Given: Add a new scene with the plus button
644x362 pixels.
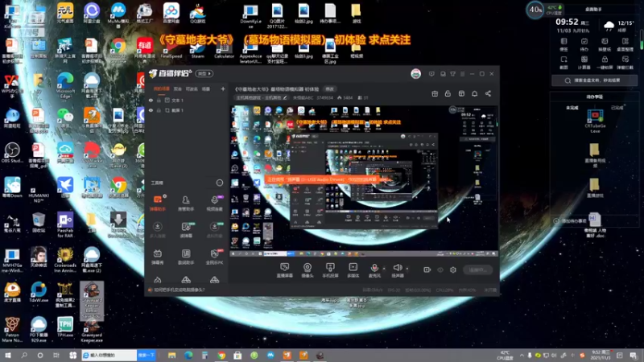Looking at the screenshot, I should (223, 88).
